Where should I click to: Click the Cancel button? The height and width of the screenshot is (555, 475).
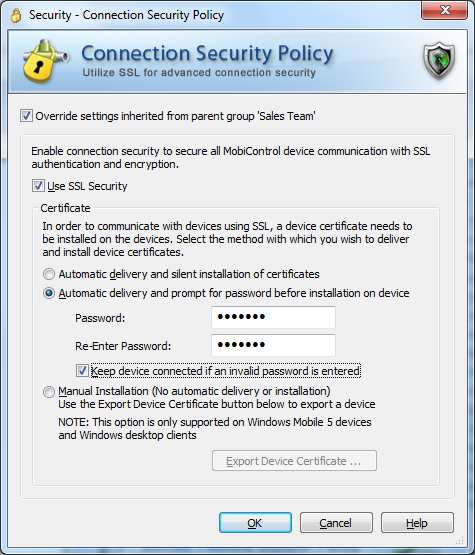click(x=336, y=522)
